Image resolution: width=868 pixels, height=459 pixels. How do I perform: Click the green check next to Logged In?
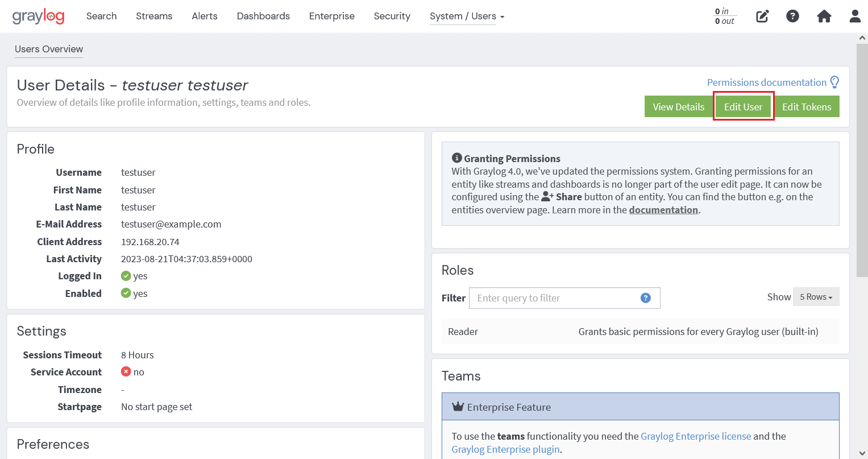pyautogui.click(x=126, y=276)
